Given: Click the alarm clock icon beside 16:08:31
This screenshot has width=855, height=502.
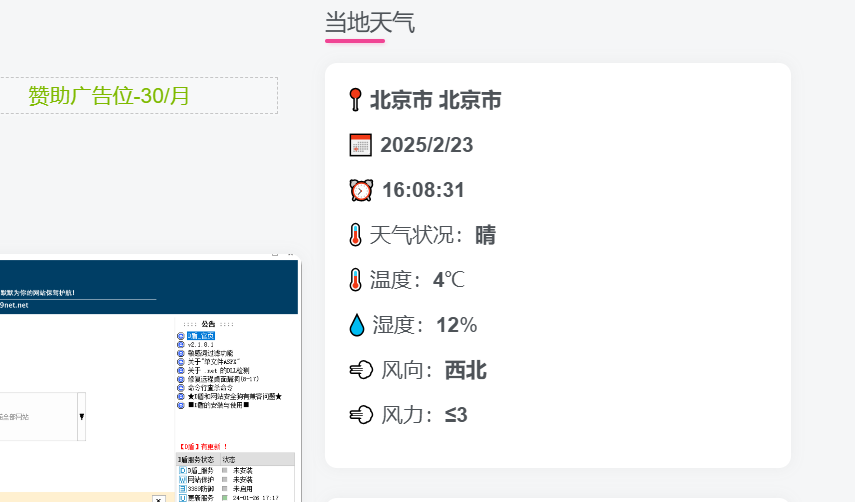Looking at the screenshot, I should (x=361, y=190).
